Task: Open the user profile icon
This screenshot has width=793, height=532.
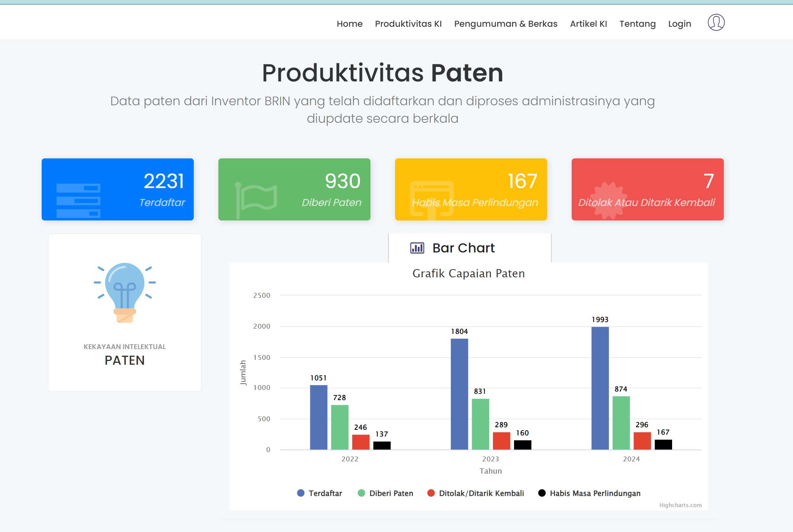Action: pos(716,22)
